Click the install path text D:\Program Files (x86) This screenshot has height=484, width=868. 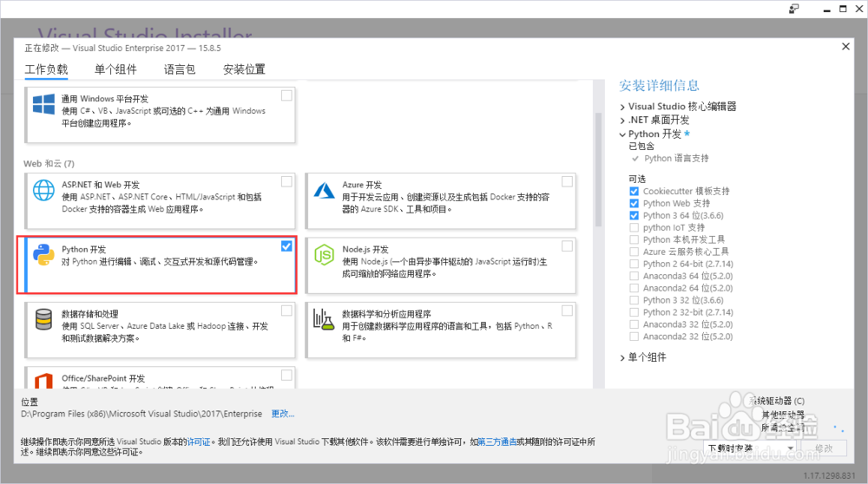(141, 414)
